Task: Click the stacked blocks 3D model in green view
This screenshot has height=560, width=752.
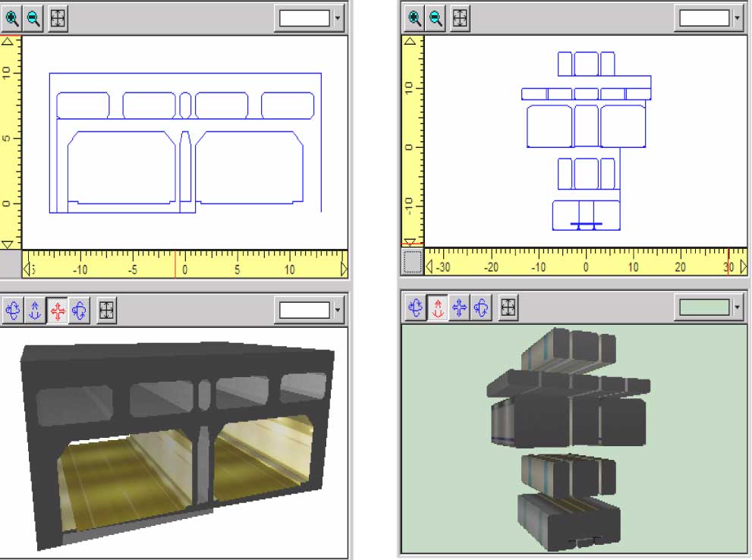Action: (569, 439)
